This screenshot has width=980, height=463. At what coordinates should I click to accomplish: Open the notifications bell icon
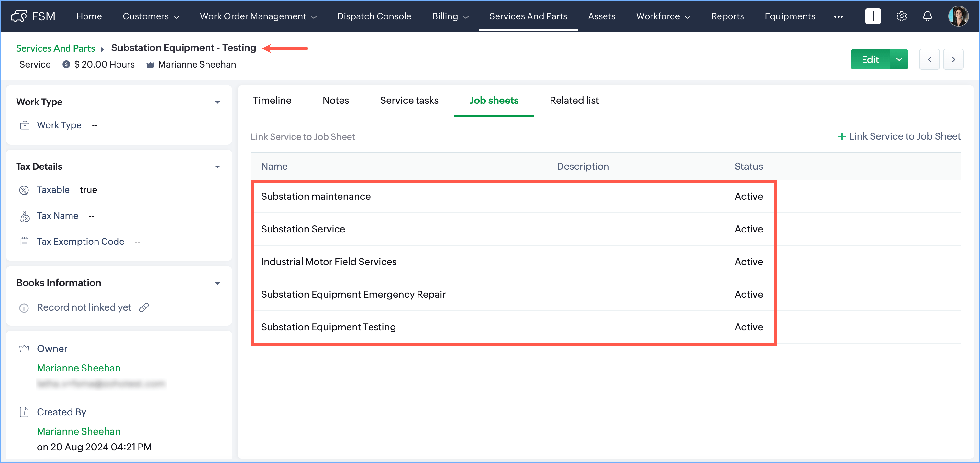click(927, 16)
